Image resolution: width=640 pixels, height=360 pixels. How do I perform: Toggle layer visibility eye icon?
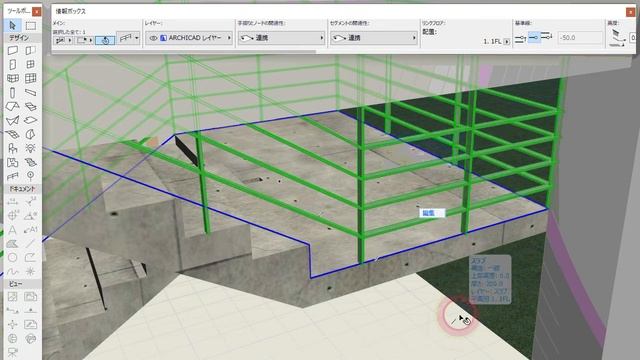coord(153,38)
